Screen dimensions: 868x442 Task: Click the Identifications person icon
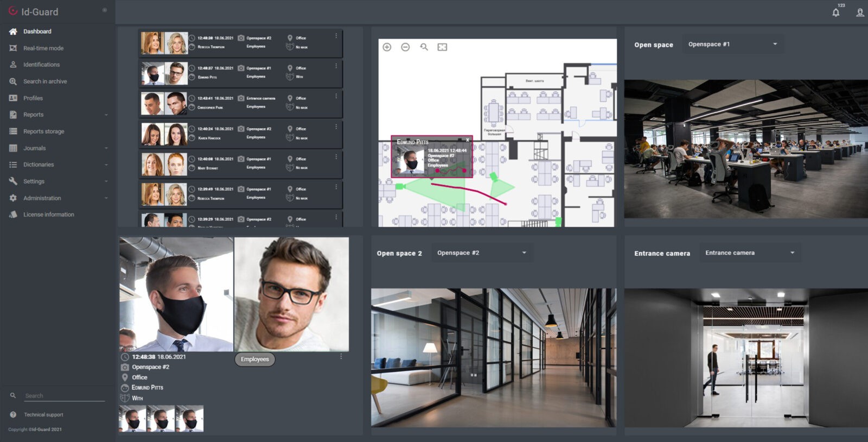[x=13, y=65]
